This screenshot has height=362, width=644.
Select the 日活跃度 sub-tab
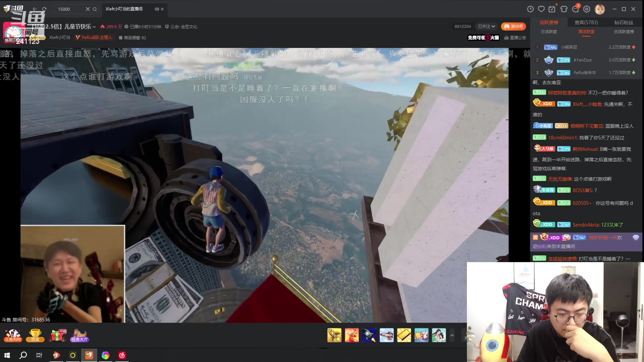[x=549, y=32]
